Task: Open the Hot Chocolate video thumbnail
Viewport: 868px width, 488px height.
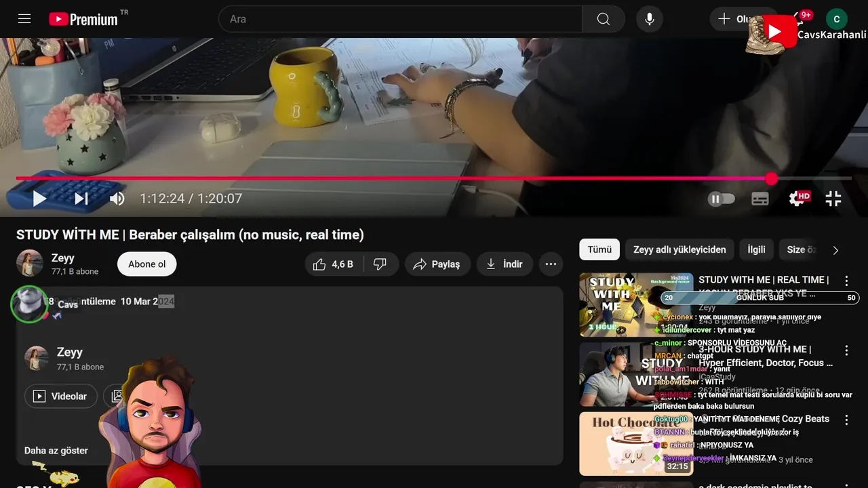Action: tap(636, 444)
